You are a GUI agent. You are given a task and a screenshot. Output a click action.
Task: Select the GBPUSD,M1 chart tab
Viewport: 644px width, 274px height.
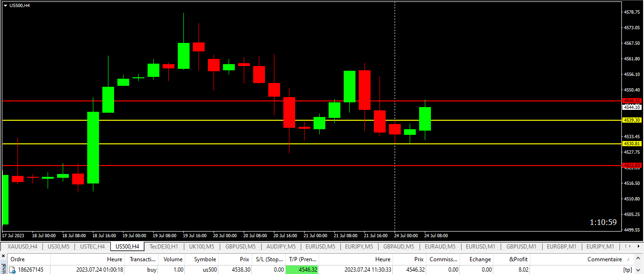[x=521, y=246]
